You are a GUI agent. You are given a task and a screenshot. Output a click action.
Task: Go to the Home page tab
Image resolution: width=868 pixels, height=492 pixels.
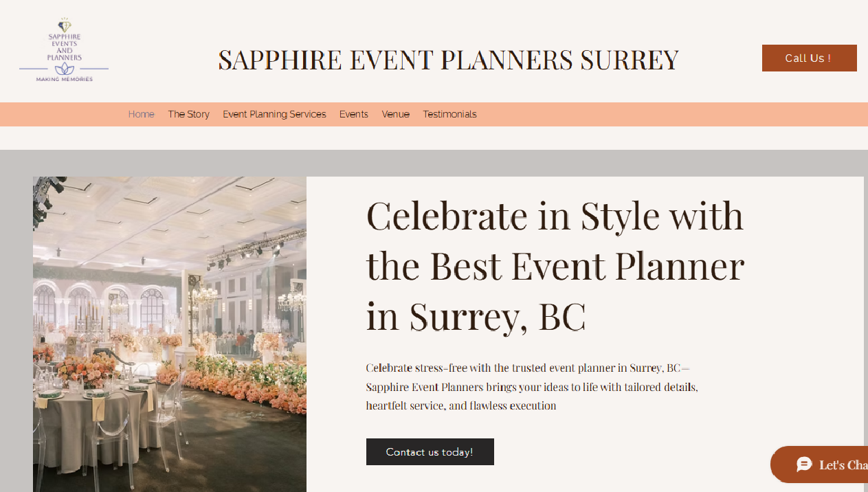(x=141, y=114)
